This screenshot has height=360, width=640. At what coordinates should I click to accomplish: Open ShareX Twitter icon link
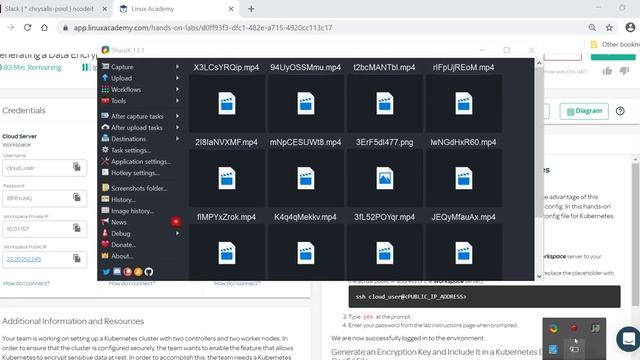(x=106, y=272)
